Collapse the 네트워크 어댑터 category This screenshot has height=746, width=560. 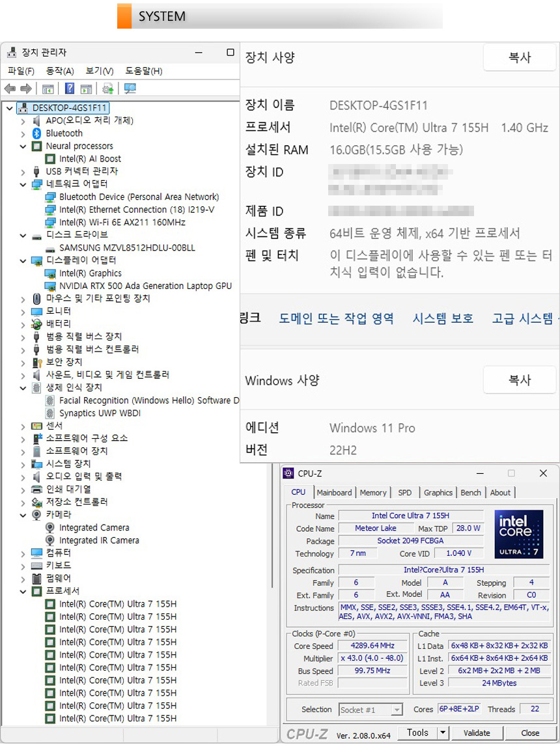[x=23, y=184]
